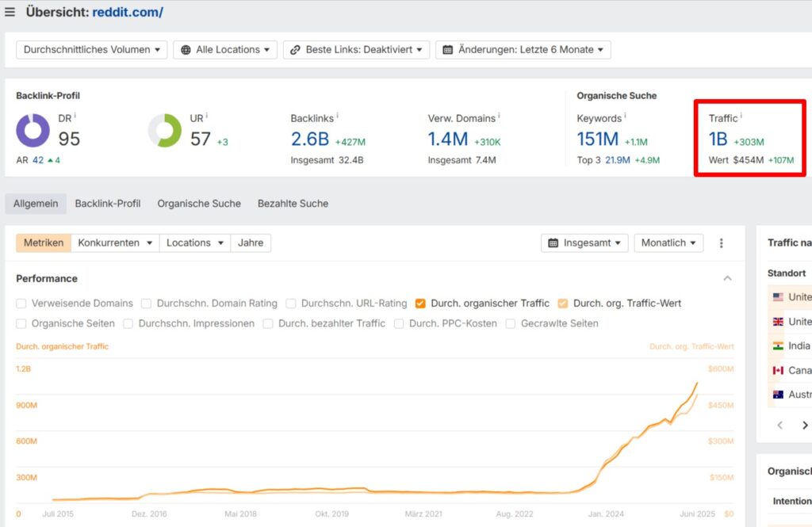Open Durchschnittliches Volumen dropdown
The image size is (812, 527).
tap(92, 50)
